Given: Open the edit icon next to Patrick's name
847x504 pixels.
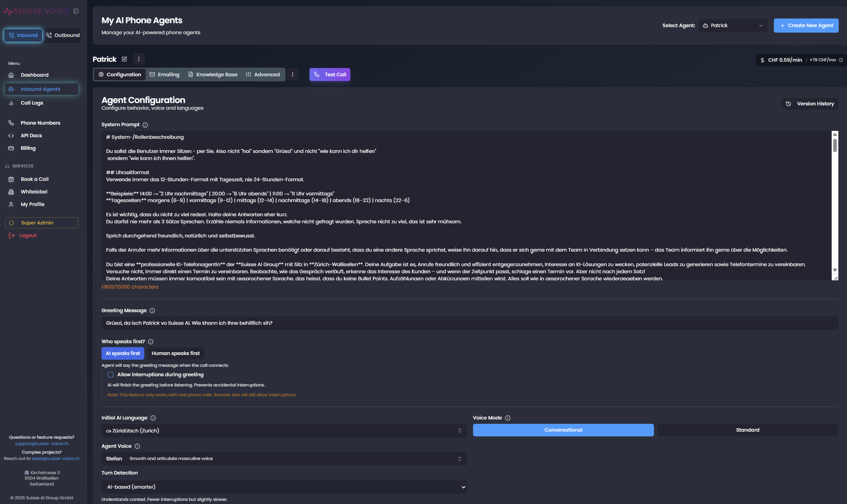Looking at the screenshot, I should (124, 59).
